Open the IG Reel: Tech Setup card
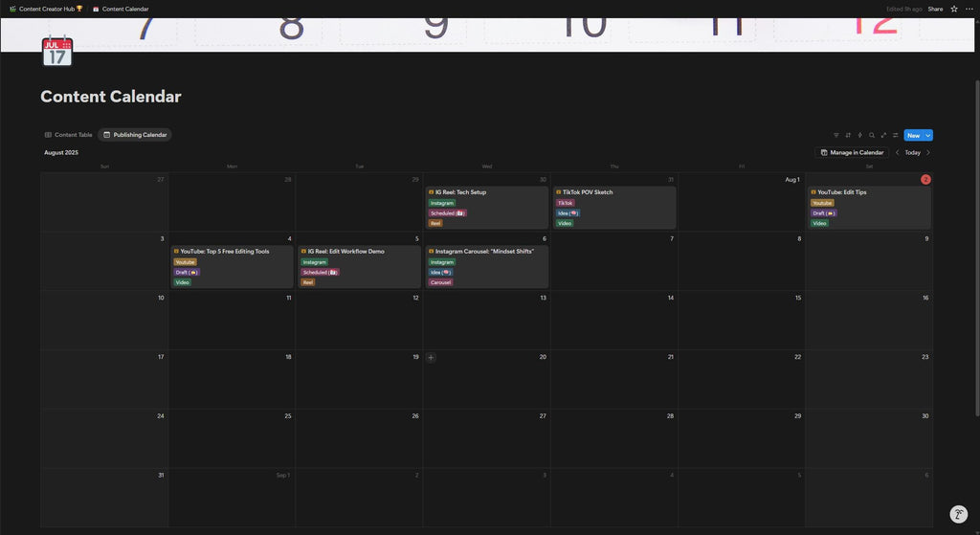980x535 pixels. pyautogui.click(x=487, y=208)
